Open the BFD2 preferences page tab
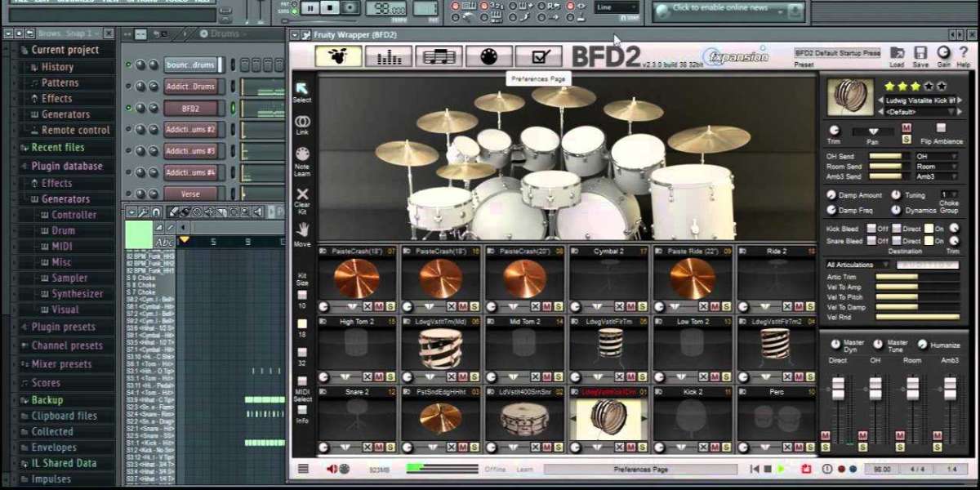 coord(538,56)
